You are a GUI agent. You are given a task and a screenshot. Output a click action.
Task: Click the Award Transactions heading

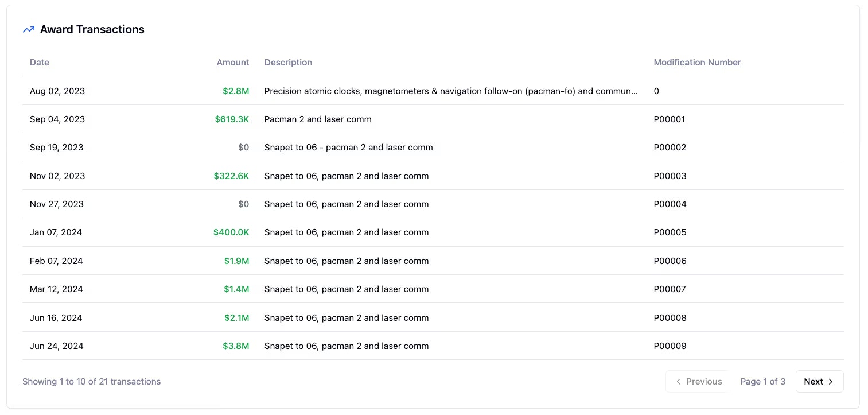click(x=92, y=29)
